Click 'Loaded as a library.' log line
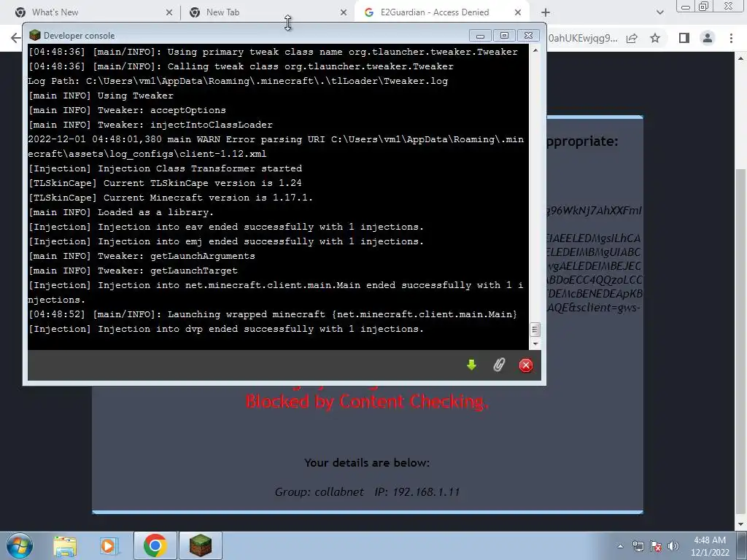The width and height of the screenshot is (747, 560). [x=121, y=212]
